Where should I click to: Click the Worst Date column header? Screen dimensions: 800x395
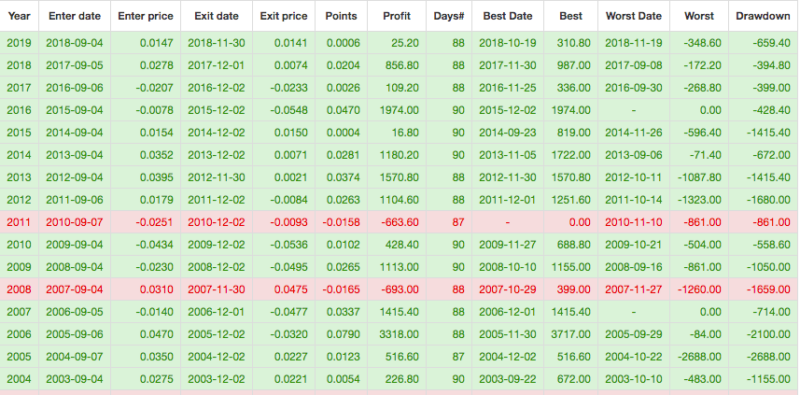point(633,16)
